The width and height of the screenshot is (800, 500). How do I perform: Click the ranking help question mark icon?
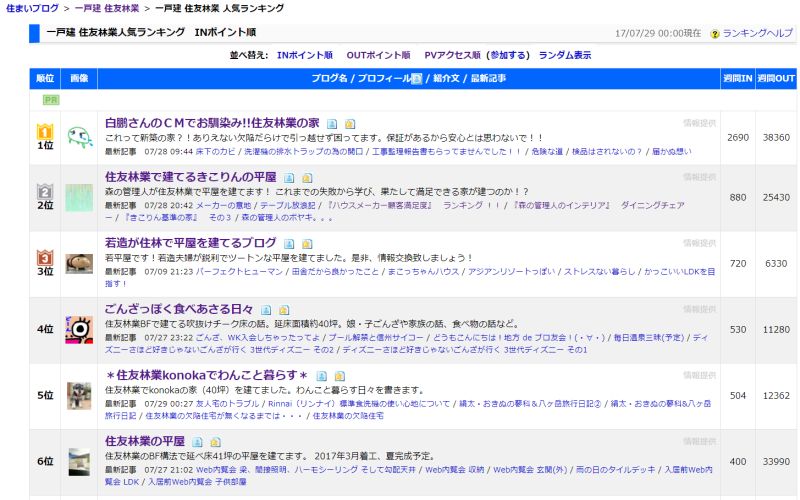click(715, 34)
